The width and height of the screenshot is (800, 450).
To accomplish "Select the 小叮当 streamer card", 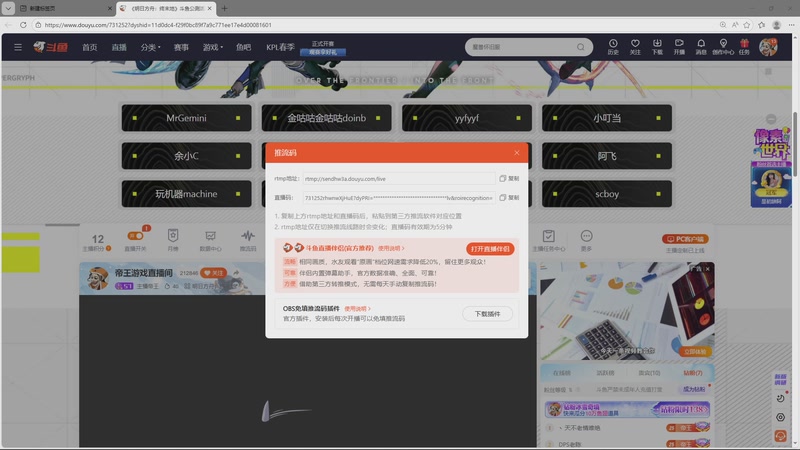I will 607,118.
